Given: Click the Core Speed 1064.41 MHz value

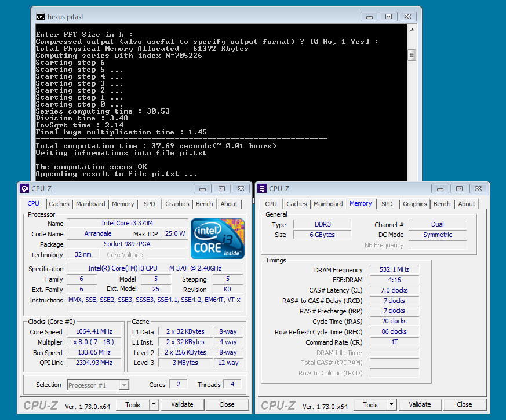Looking at the screenshot, I should click(94, 331).
